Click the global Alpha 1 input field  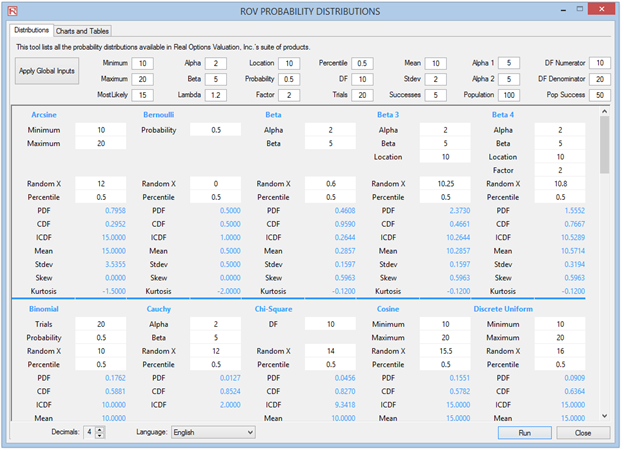click(509, 63)
